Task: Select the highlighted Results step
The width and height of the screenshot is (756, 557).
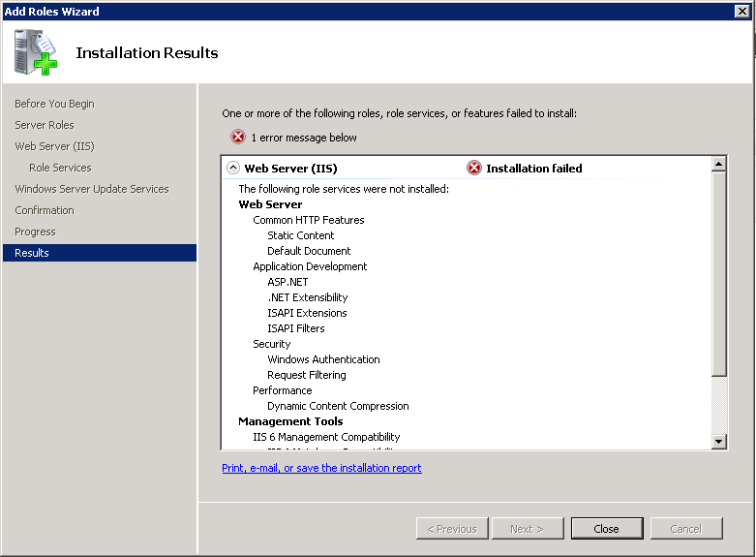Action: tap(100, 253)
